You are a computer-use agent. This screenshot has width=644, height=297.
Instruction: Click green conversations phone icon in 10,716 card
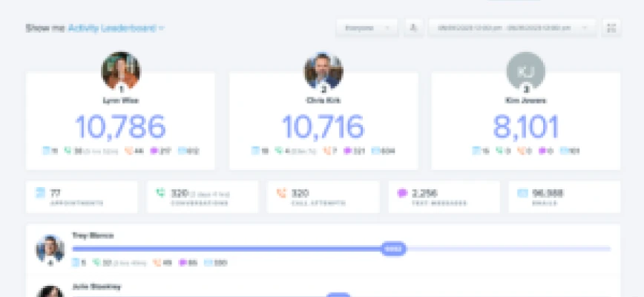[279, 151]
